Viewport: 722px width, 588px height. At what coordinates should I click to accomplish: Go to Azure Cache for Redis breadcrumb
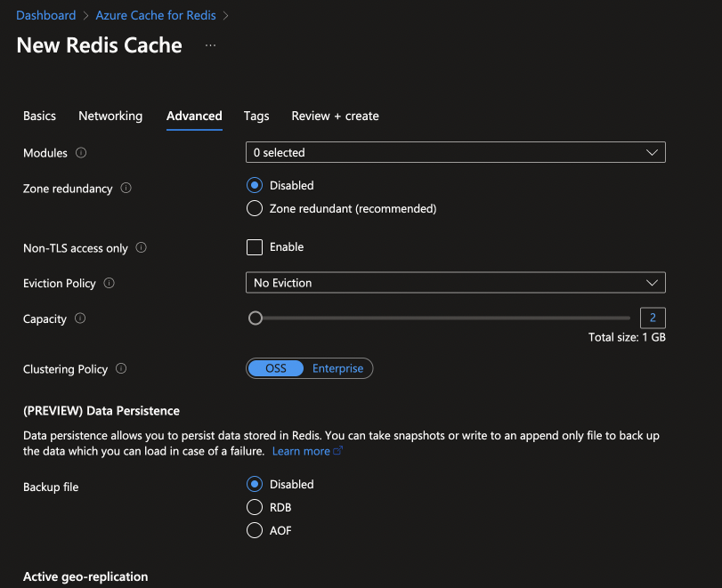tap(156, 15)
